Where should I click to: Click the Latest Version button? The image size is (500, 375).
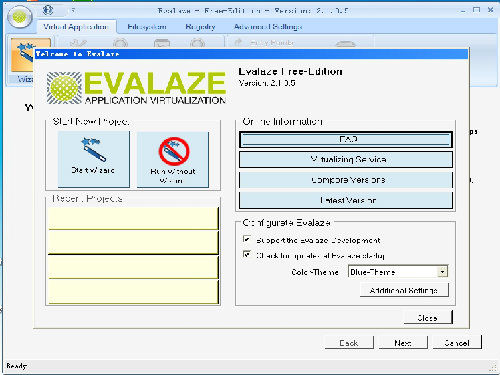346,200
